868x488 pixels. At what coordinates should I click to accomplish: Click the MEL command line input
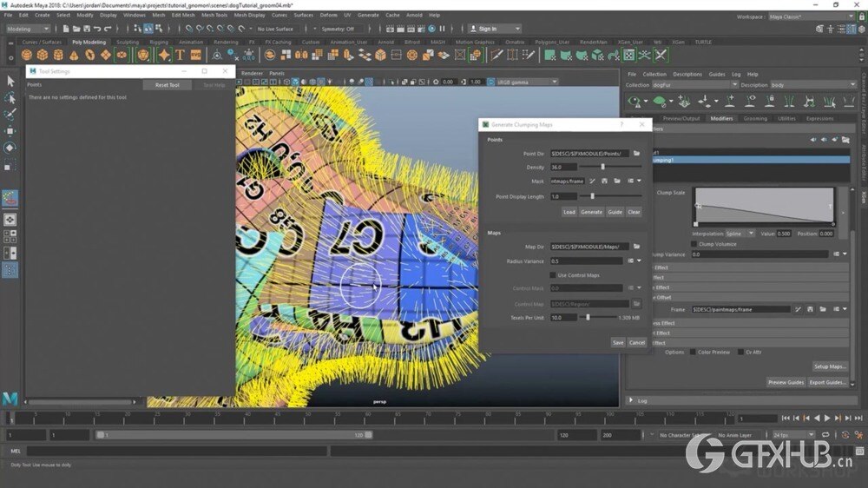click(x=176, y=451)
